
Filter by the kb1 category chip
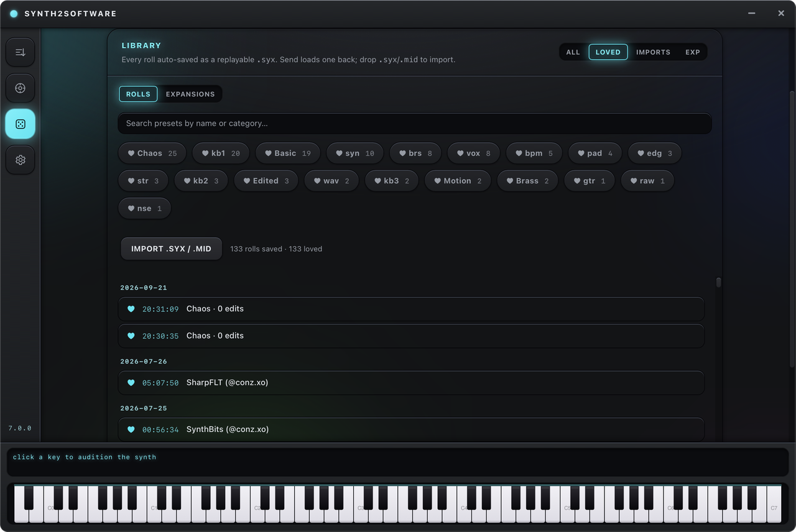click(221, 153)
